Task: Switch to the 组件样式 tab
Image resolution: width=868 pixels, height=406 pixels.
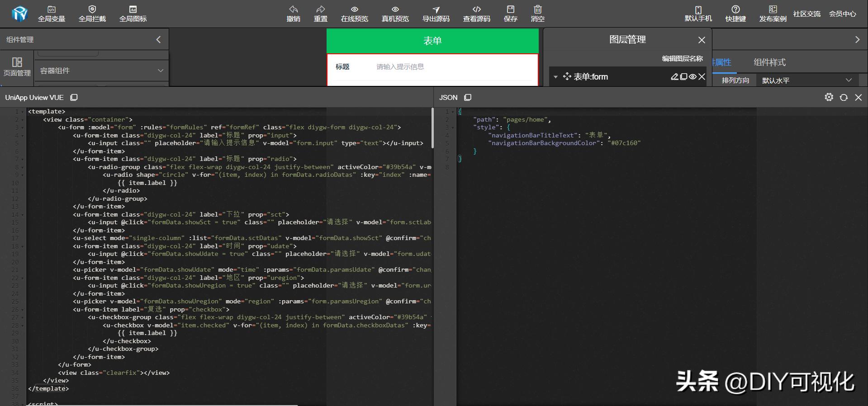Action: click(769, 62)
